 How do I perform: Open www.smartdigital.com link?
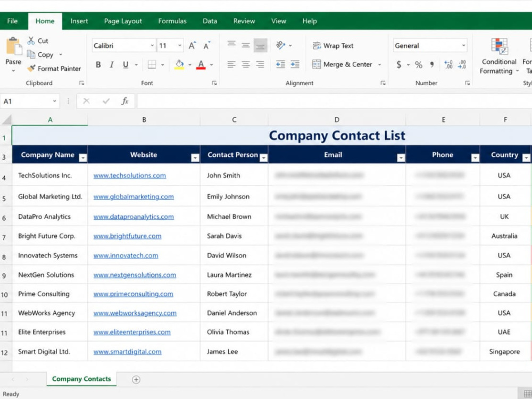127,352
